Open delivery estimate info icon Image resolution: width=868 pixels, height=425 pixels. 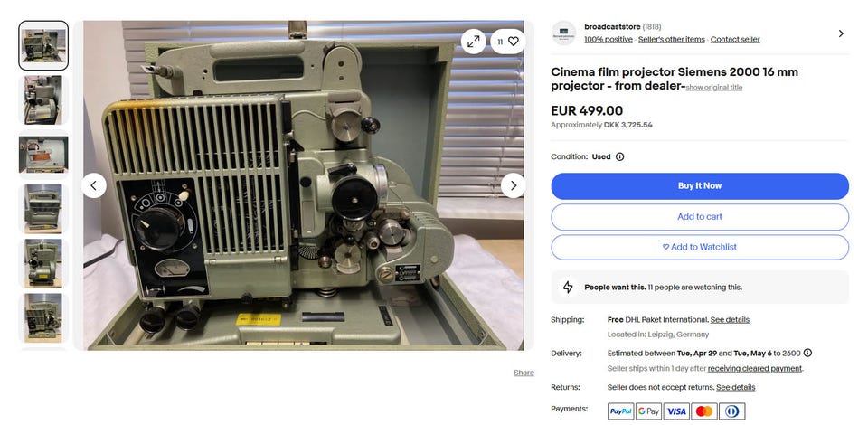pyautogui.click(x=807, y=353)
